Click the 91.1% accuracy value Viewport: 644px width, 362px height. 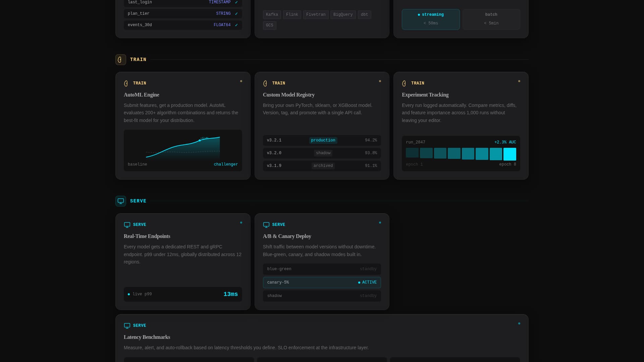pos(371,166)
